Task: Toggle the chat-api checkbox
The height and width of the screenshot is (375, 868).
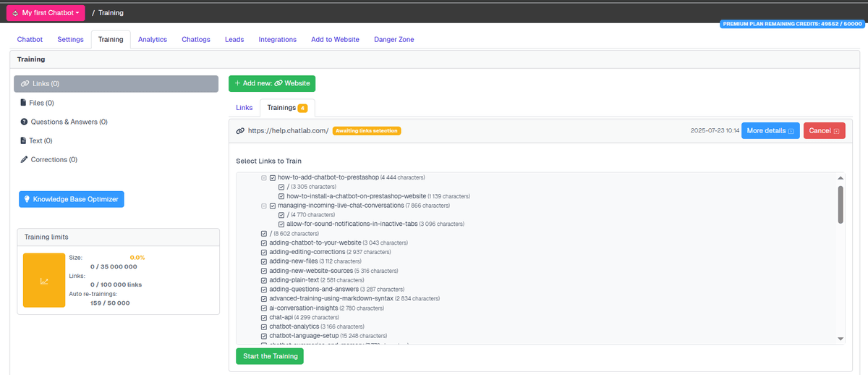Action: (x=264, y=318)
